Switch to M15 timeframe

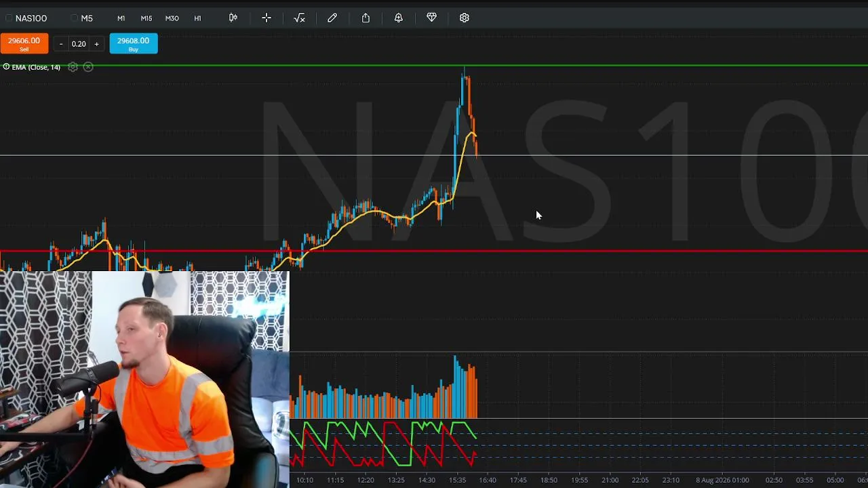(x=146, y=18)
